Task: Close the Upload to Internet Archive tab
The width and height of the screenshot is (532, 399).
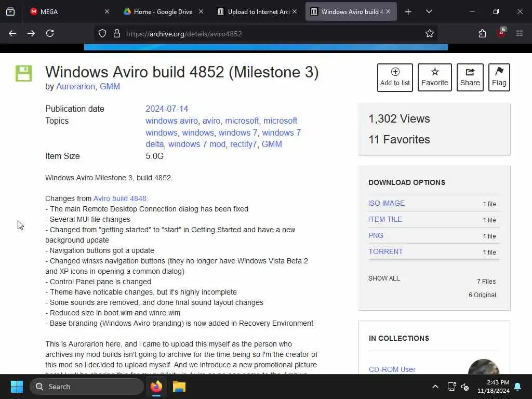Action: click(x=295, y=11)
